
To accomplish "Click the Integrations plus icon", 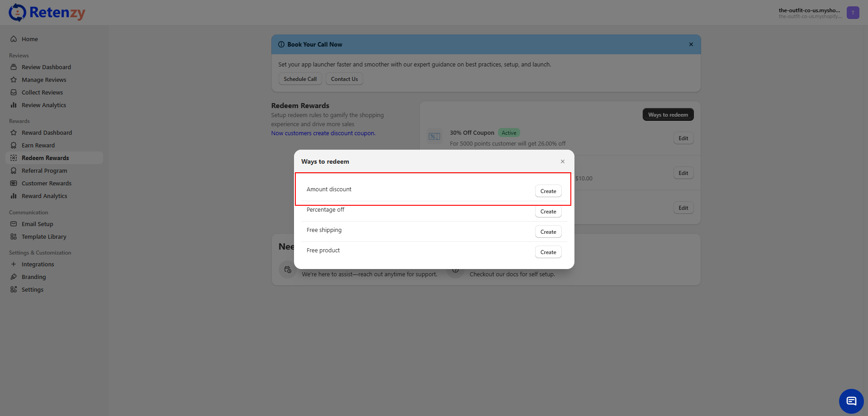I will tap(14, 264).
